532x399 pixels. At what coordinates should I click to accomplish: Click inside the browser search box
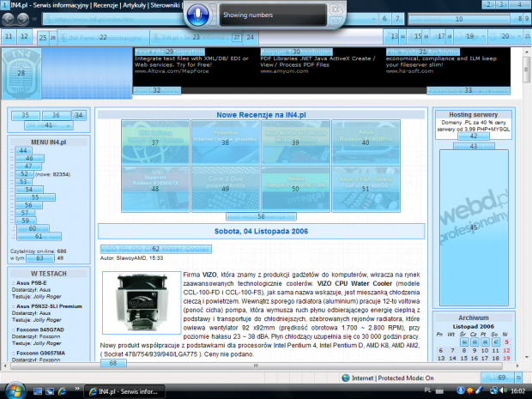click(x=459, y=18)
